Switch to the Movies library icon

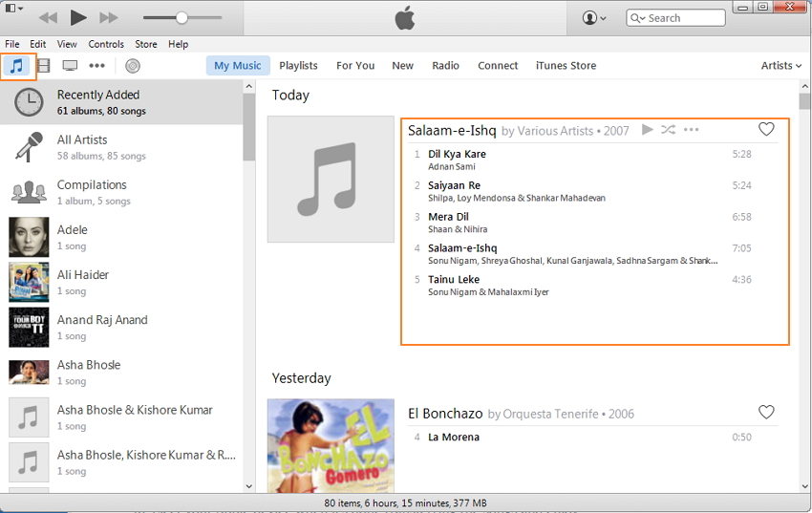coord(43,66)
